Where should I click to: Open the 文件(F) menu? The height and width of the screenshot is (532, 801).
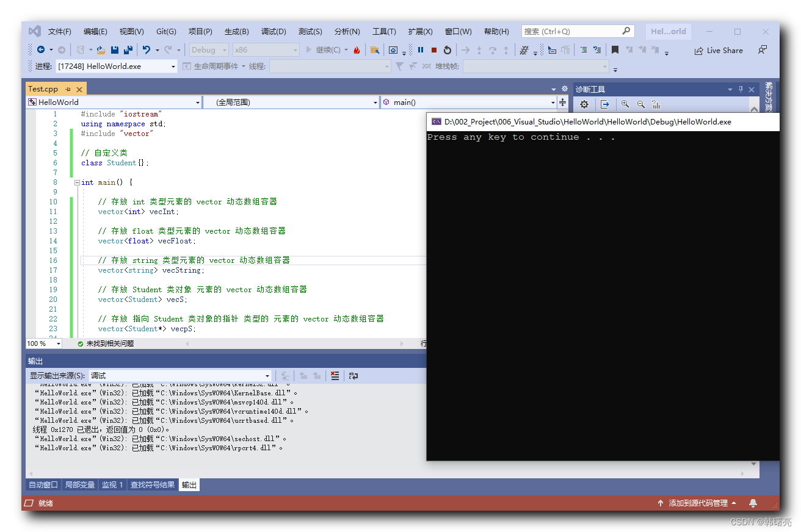(60, 32)
